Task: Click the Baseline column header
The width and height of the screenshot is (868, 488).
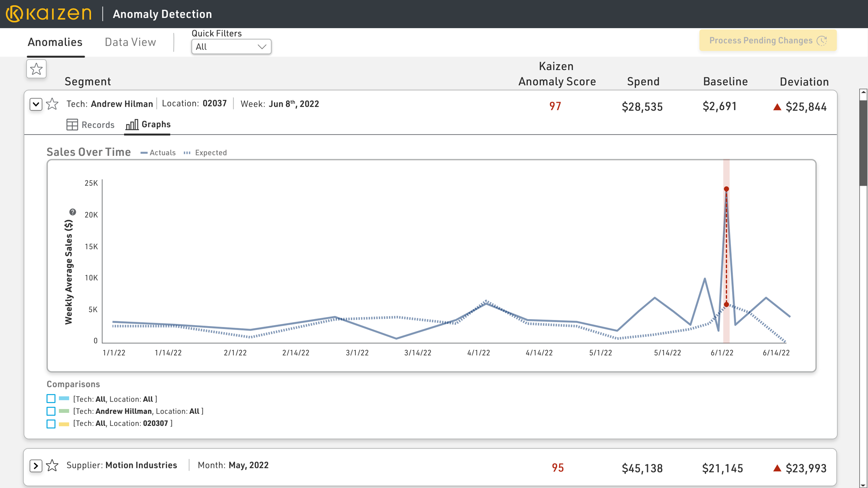Action: click(725, 82)
